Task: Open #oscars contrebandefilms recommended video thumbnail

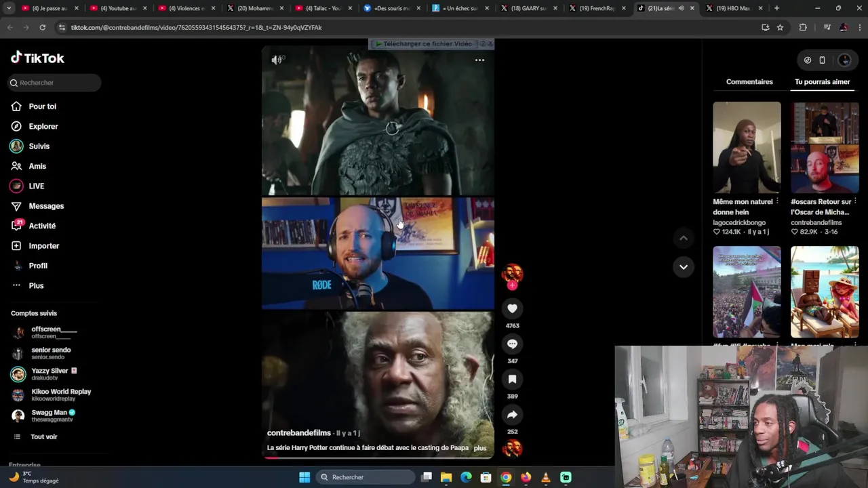Action: (x=825, y=148)
